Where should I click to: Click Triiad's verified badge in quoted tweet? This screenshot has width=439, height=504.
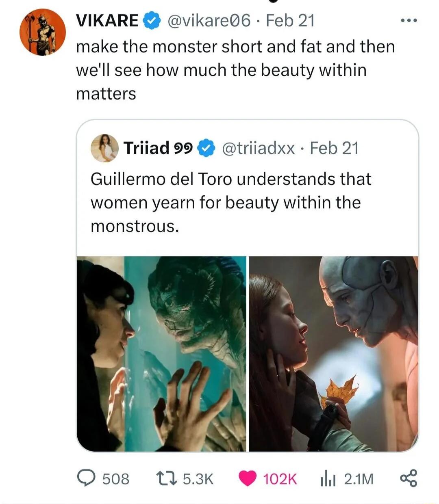[x=206, y=148]
